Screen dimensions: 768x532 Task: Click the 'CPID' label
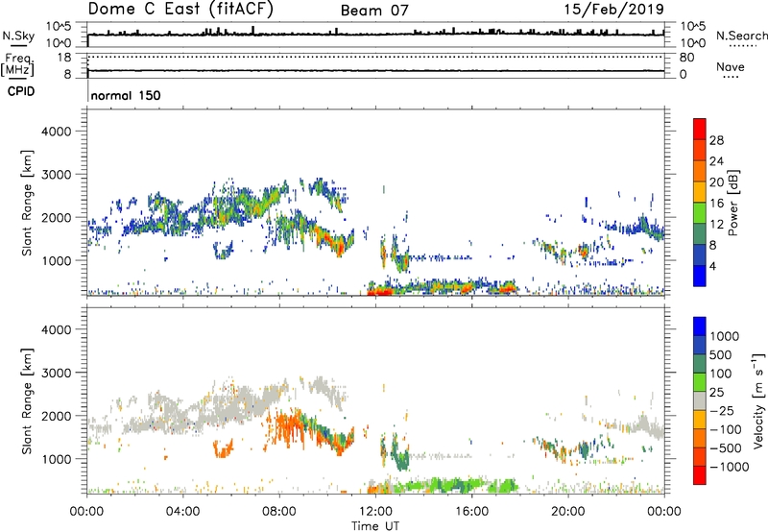click(x=21, y=91)
